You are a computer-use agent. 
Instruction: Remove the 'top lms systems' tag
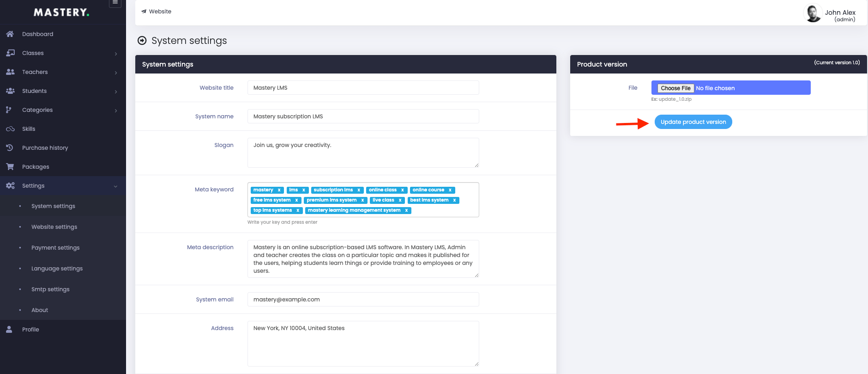tap(298, 210)
